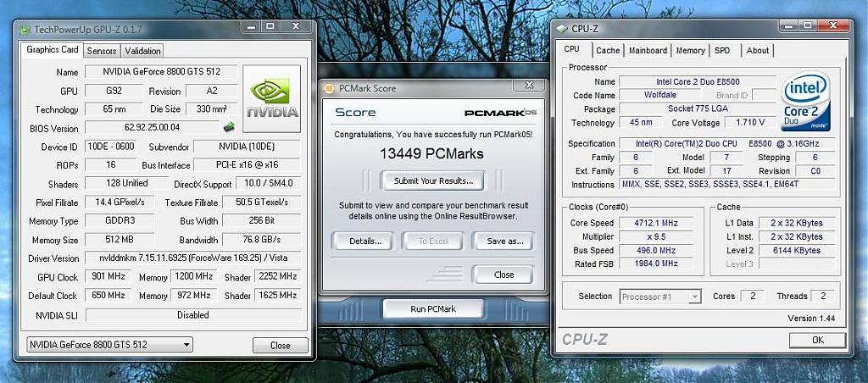This screenshot has width=868, height=383.
Task: Click the Bus Interface value PCI-E x16 @ x16
Action: [x=247, y=164]
